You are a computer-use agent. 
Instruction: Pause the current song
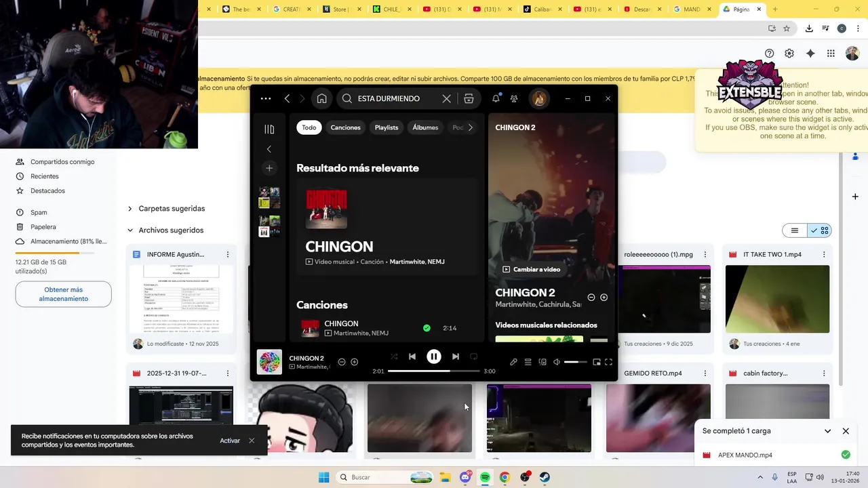pyautogui.click(x=434, y=357)
